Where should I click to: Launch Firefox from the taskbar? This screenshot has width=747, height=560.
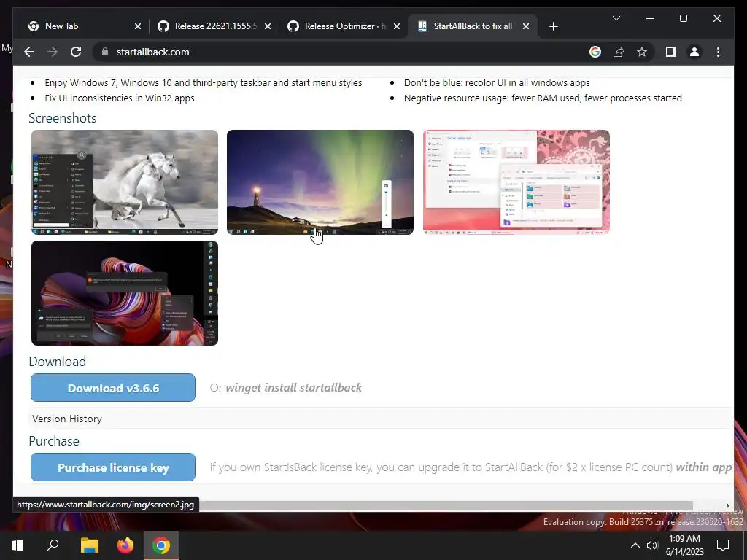[x=125, y=545]
